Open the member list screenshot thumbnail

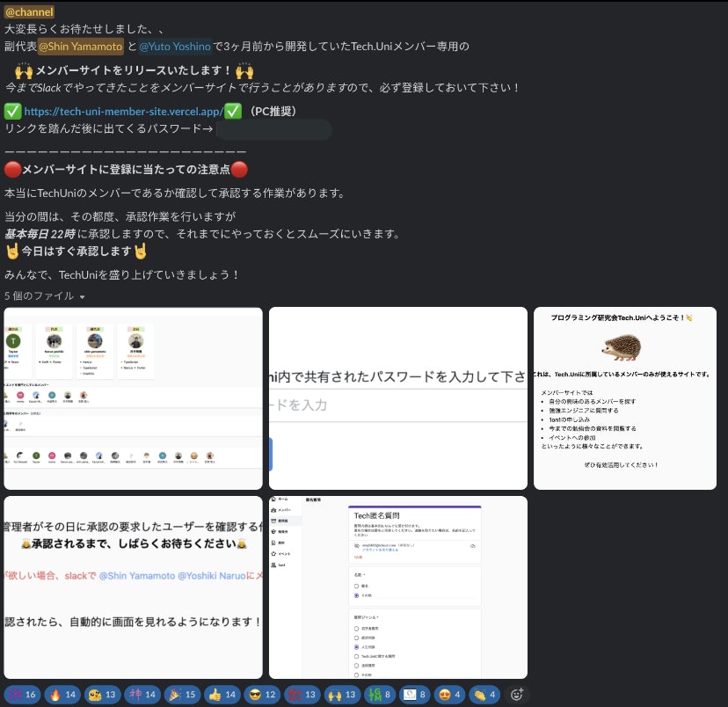134,398
